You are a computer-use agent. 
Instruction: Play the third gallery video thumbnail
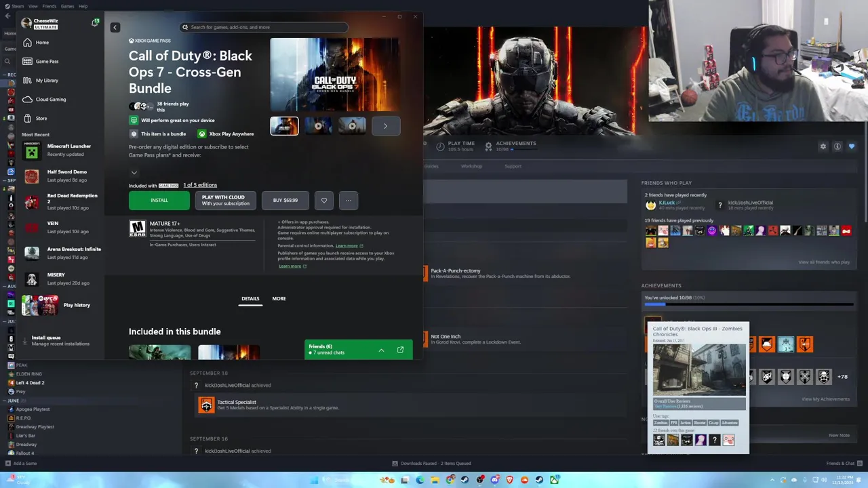click(x=352, y=125)
